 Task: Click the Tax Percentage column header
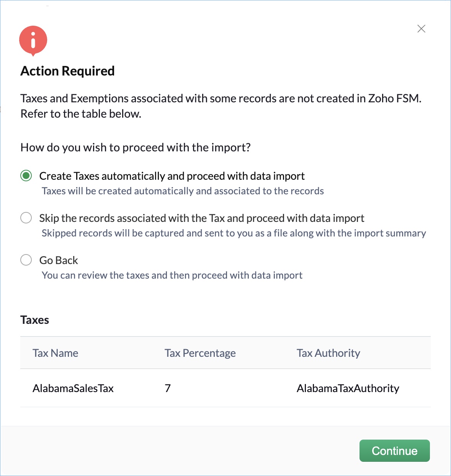pyautogui.click(x=200, y=353)
